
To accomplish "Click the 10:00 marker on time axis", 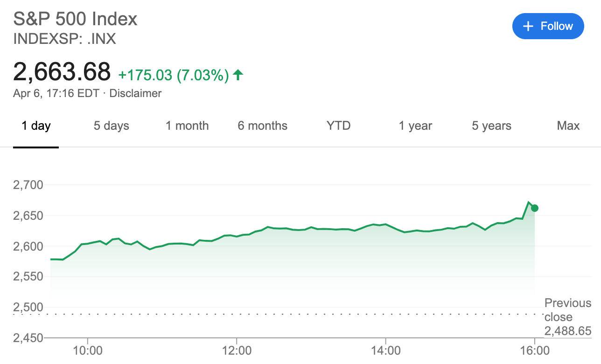I will (88, 350).
